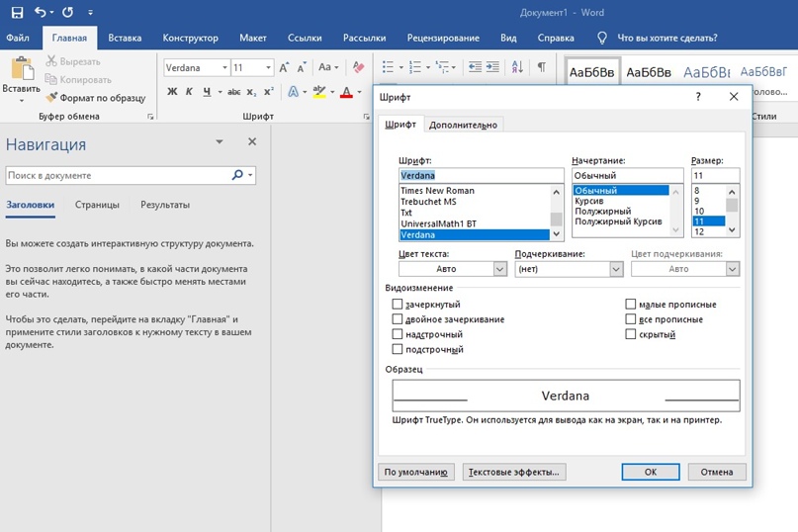This screenshot has width=798, height=532.
Task: Redo the last action
Action: pyautogui.click(x=67, y=12)
